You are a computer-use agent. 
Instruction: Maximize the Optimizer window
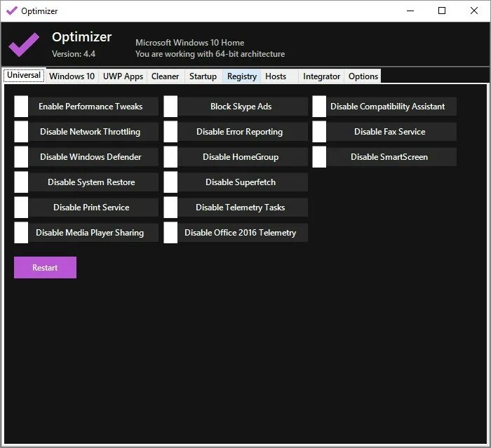[442, 11]
